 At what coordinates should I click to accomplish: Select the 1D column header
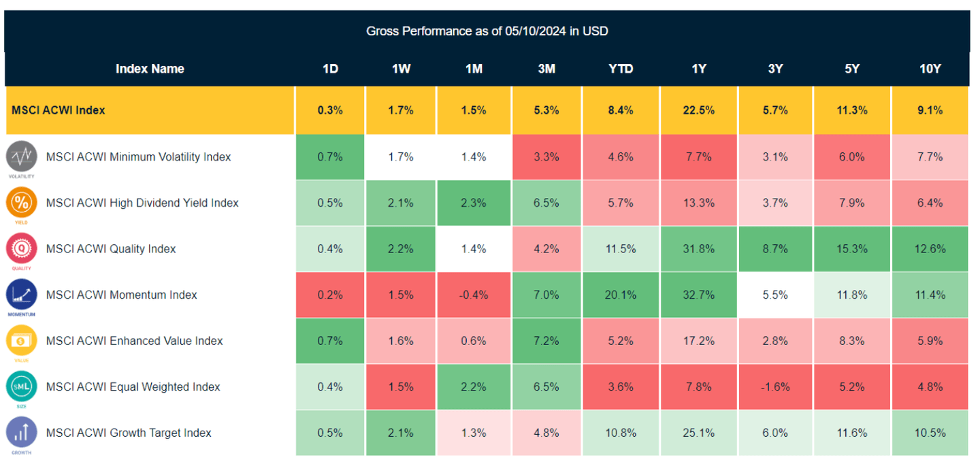[330, 69]
